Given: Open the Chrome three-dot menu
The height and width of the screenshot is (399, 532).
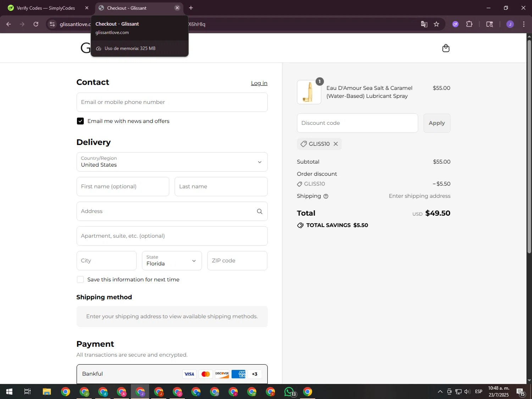Looking at the screenshot, I should tap(523, 24).
